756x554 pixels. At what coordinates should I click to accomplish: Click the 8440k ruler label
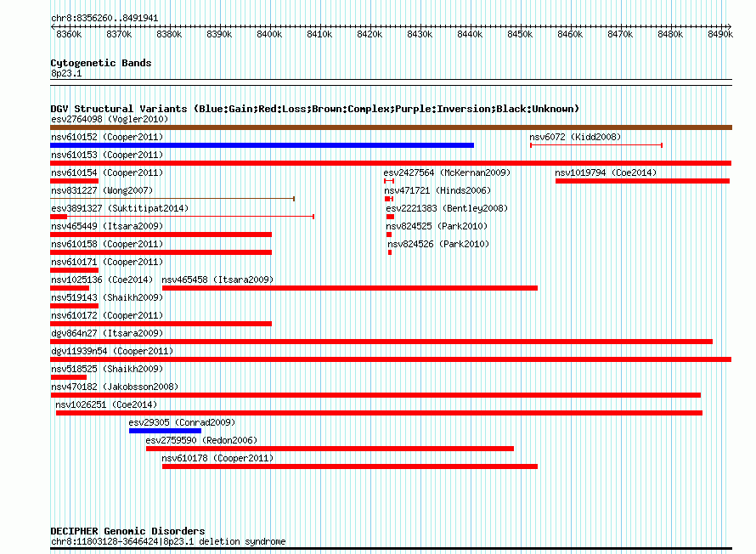point(470,34)
